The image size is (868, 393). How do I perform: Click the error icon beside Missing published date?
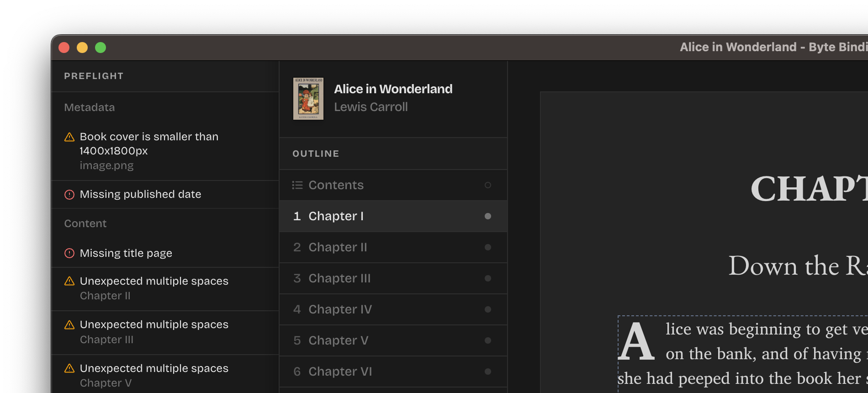(x=69, y=195)
